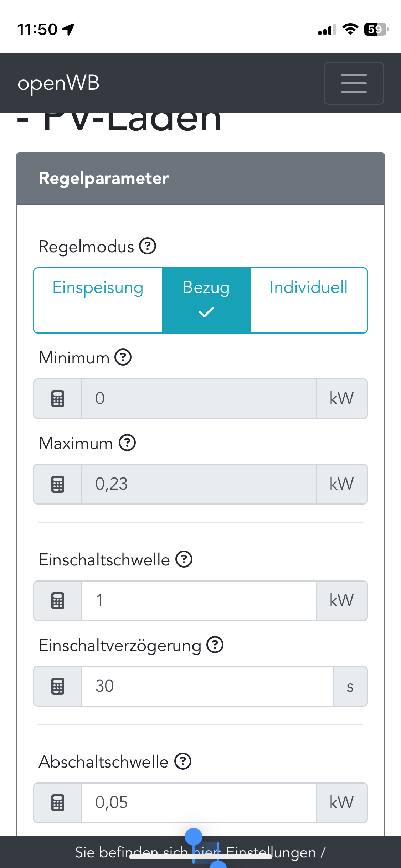Select Individuell control mode

coord(309,300)
